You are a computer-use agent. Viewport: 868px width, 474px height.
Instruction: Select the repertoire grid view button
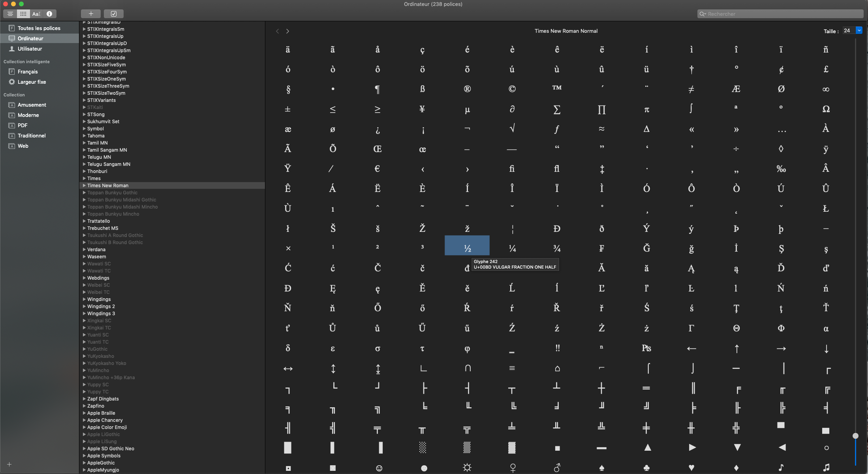click(x=23, y=14)
